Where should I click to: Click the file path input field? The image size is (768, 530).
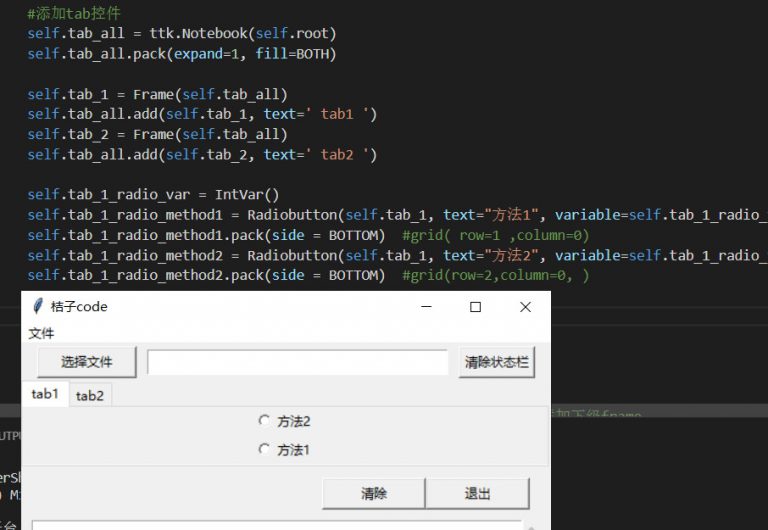297,362
